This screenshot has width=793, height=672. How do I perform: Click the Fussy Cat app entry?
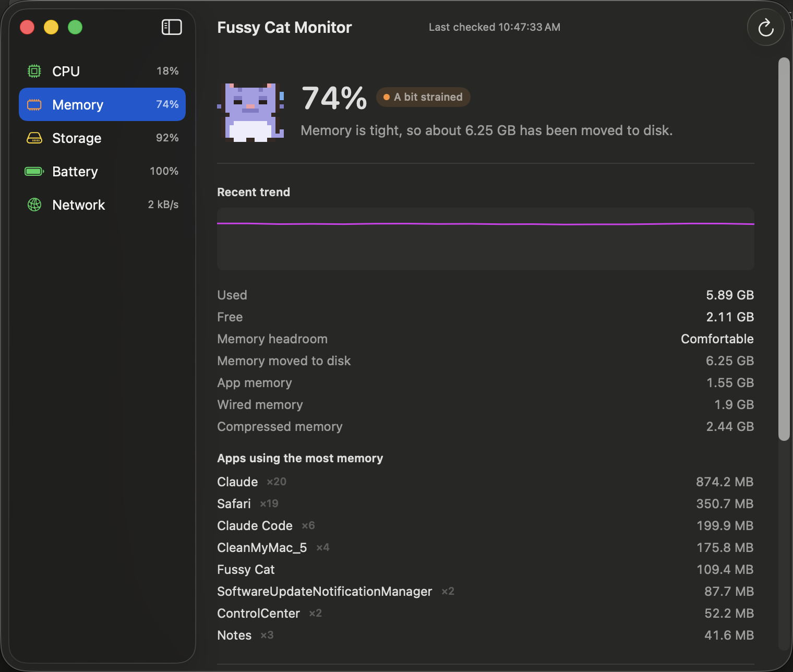tap(246, 570)
